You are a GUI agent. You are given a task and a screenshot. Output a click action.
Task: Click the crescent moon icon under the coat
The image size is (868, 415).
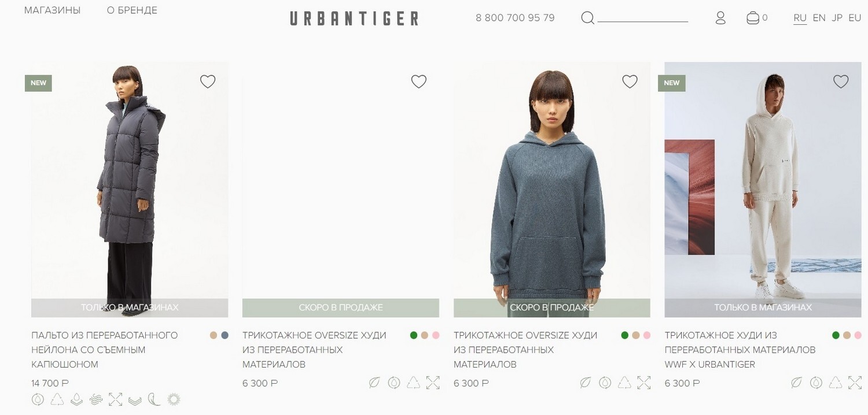pyautogui.click(x=154, y=399)
